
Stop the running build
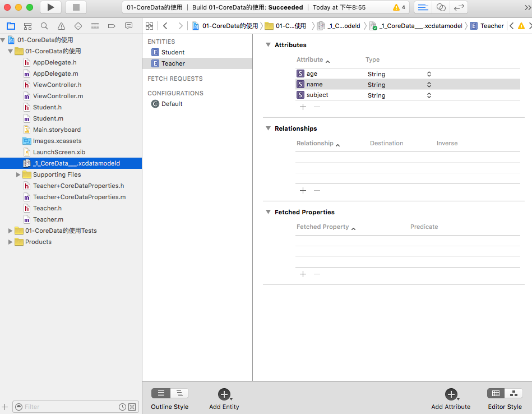[76, 7]
